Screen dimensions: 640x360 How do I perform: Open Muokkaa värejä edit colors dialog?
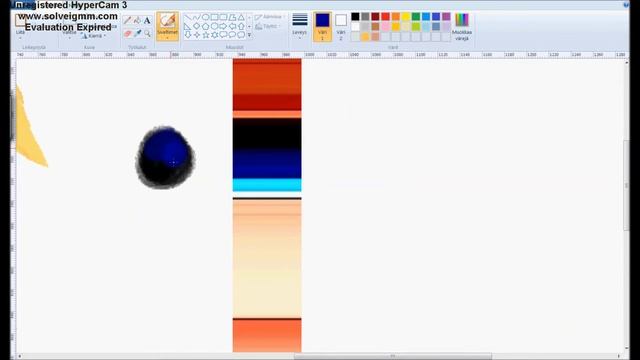[462, 27]
